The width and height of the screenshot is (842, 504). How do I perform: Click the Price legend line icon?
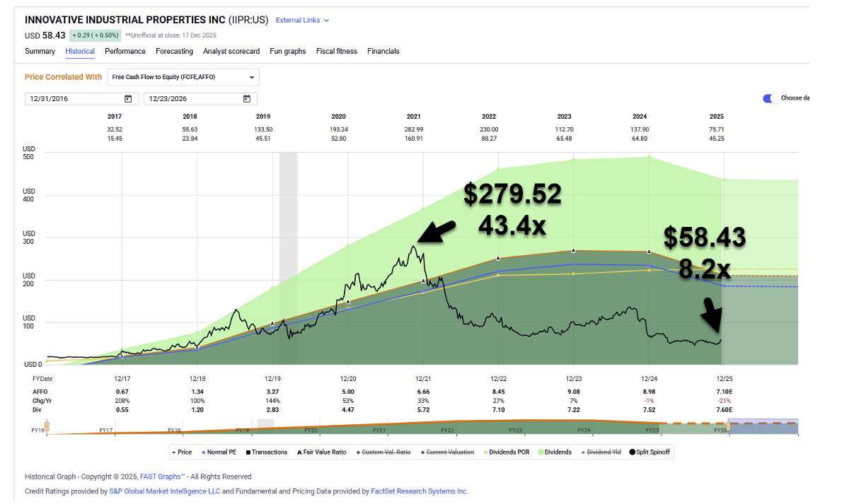(174, 452)
